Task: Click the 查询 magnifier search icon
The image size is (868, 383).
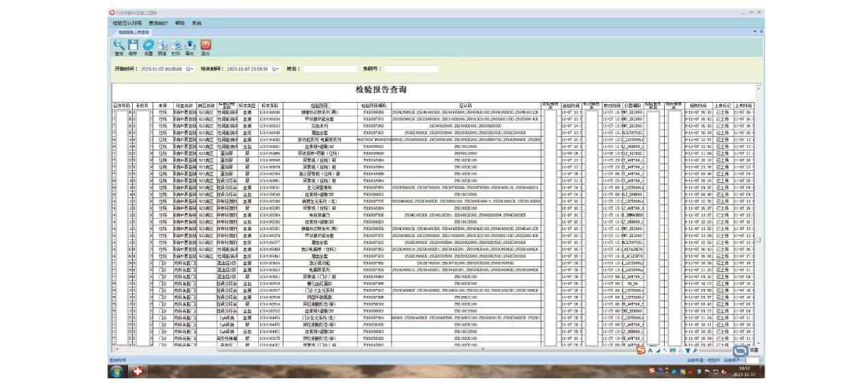Action: (119, 45)
